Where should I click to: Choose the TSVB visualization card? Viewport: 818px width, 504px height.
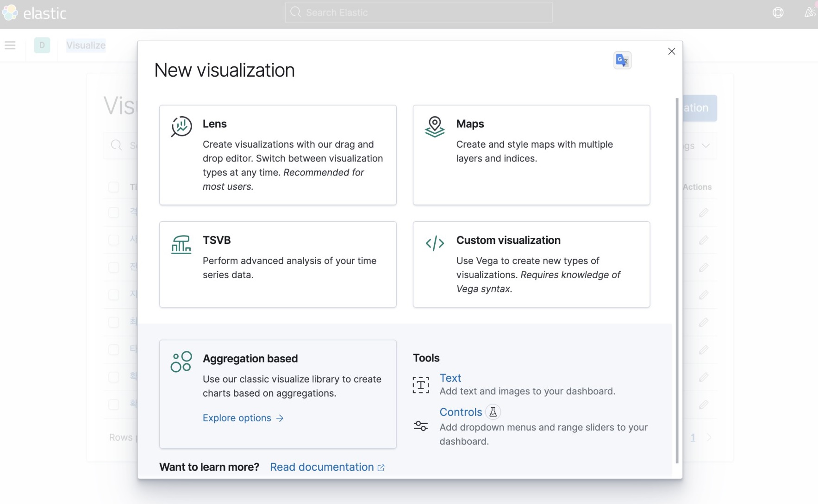(278, 264)
